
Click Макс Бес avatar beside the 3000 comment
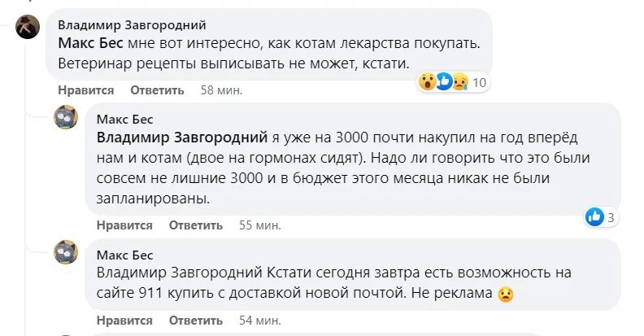66,119
